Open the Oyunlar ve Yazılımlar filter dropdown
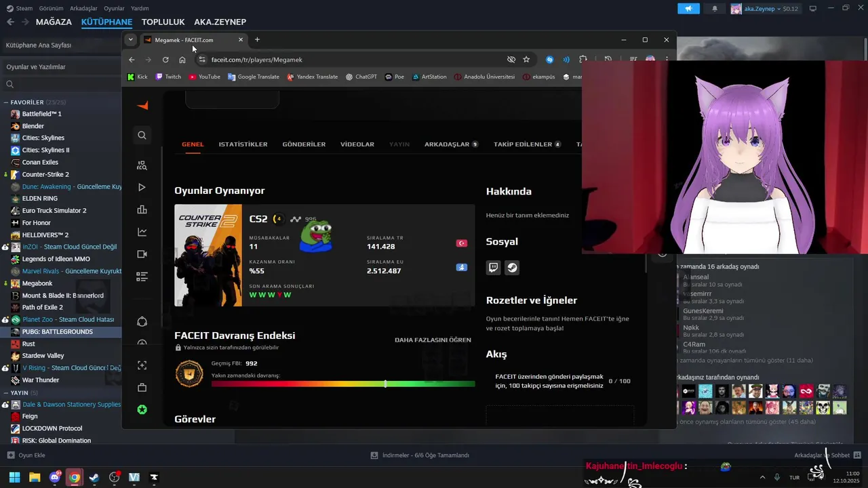The image size is (868, 488). pos(61,67)
